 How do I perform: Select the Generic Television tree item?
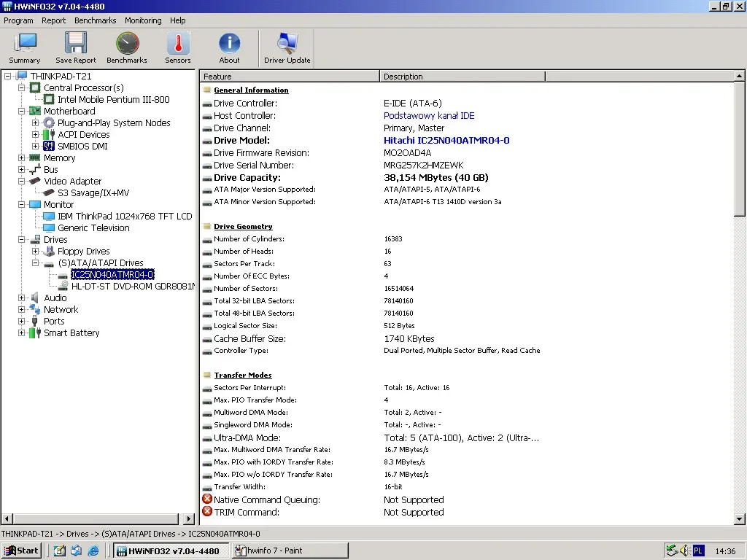coord(93,227)
